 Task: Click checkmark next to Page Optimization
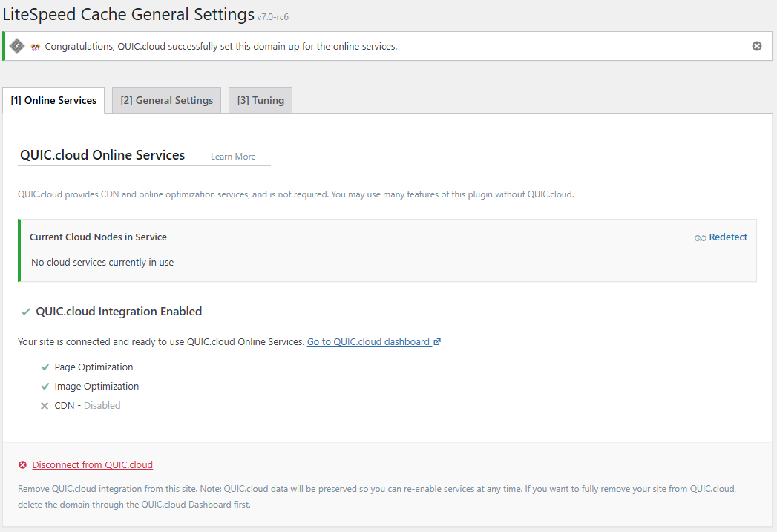(x=45, y=367)
